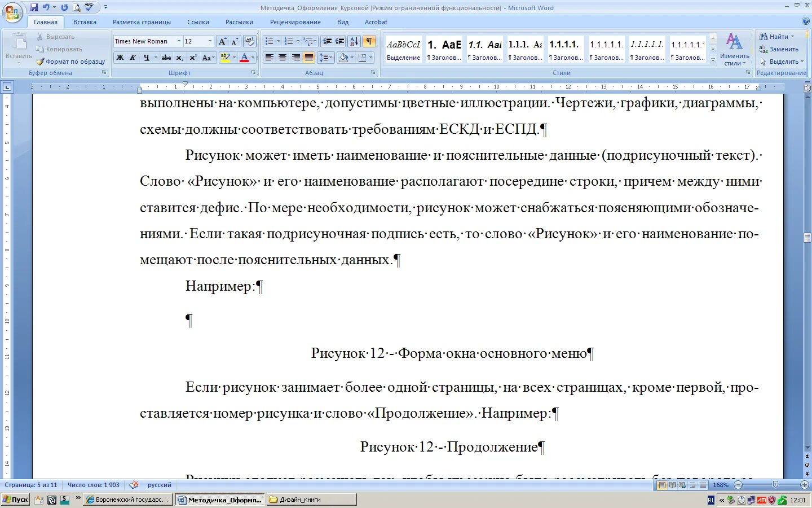
Task: Open the Главная ribbon tab
Action: (45, 22)
